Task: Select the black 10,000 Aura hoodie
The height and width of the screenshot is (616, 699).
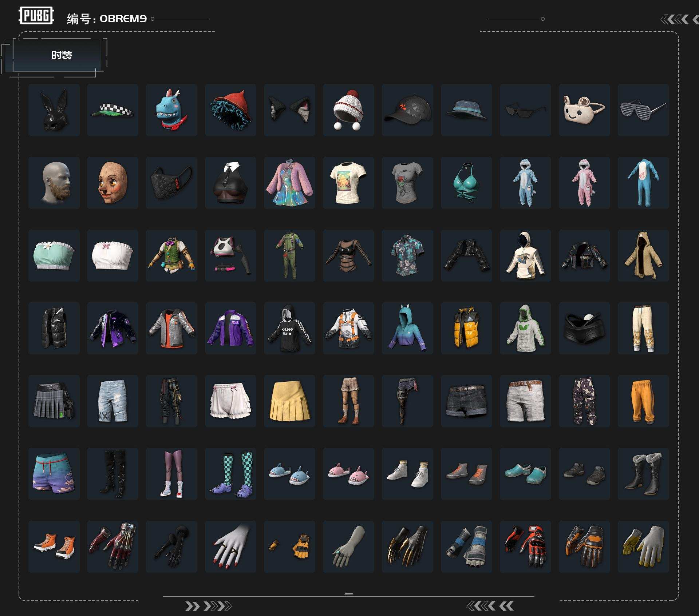Action: pos(289,328)
